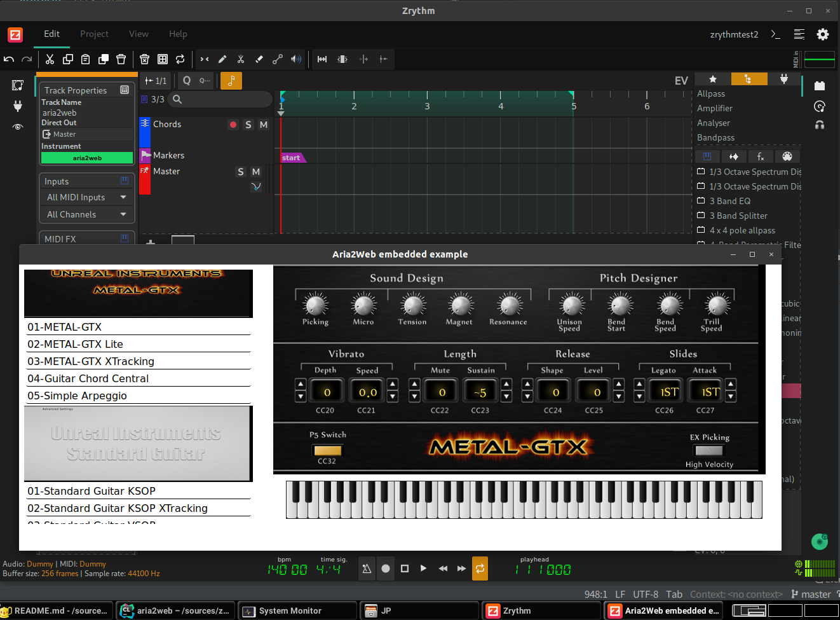Open the Help menu

[178, 34]
